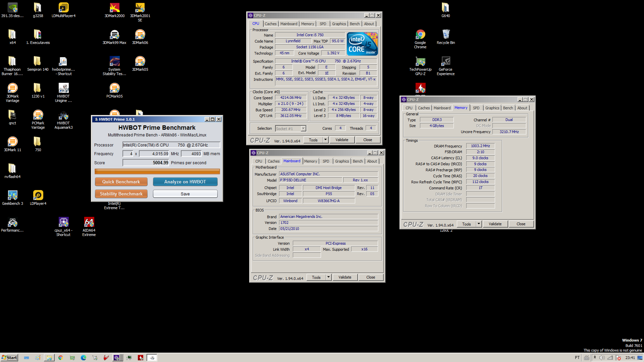Click the Score field showing 5004.99
The width and height of the screenshot is (644, 362).
pyautogui.click(x=146, y=163)
